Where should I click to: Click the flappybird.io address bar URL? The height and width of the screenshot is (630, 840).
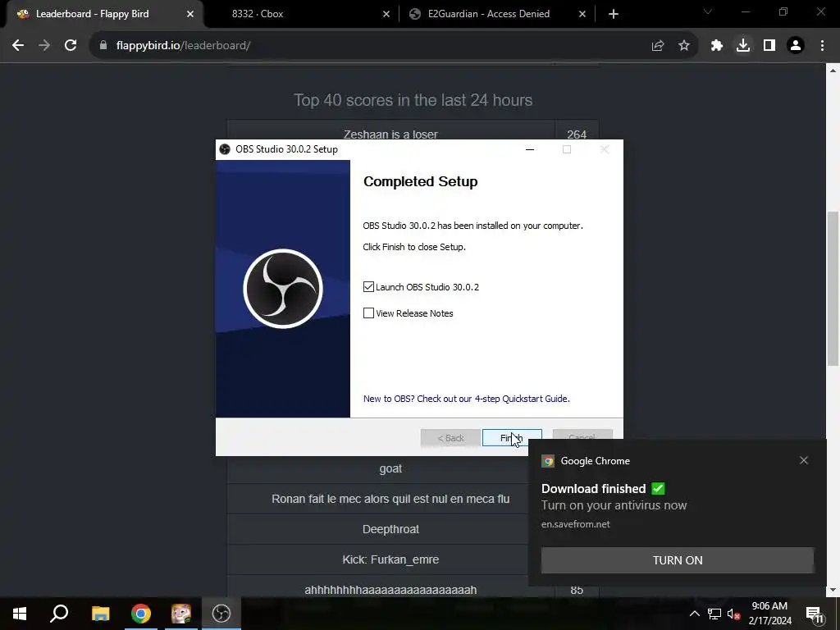(183, 46)
